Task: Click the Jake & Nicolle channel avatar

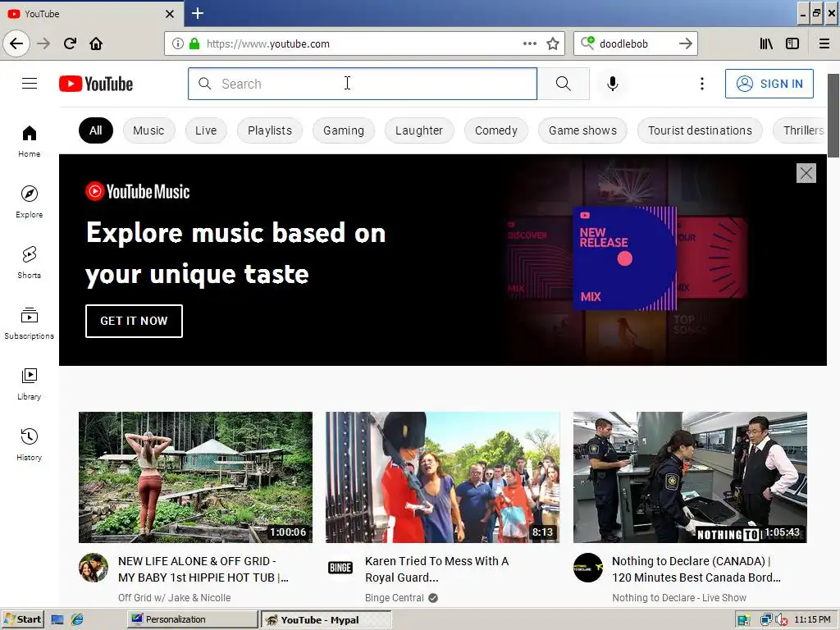Action: coord(94,568)
